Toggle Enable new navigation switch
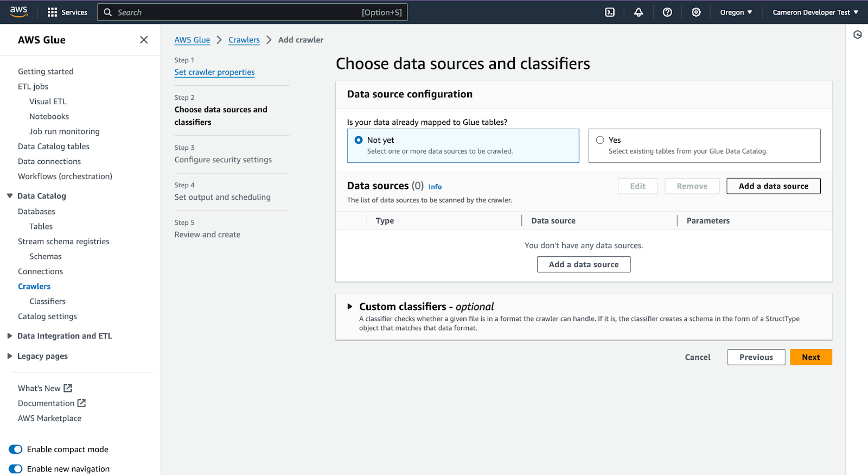 pos(15,469)
